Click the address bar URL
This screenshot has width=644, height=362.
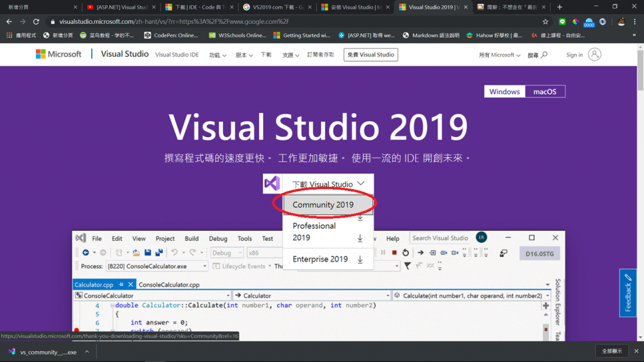[174, 21]
